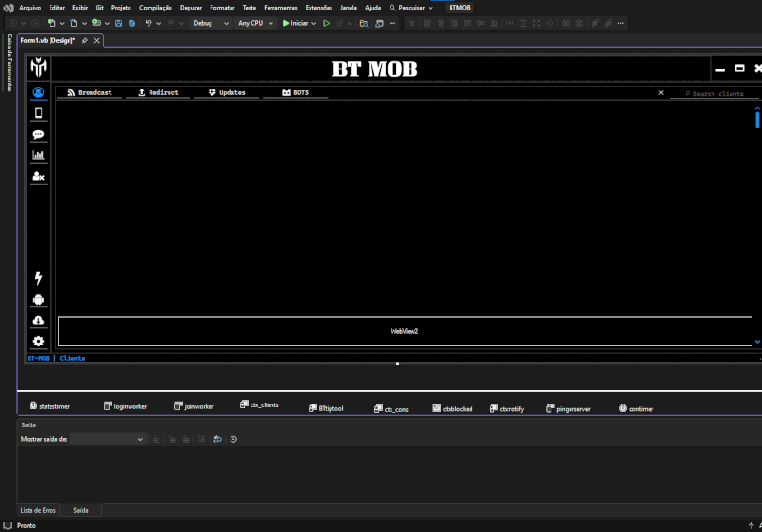Click the BTMOB solution name label

click(x=459, y=8)
